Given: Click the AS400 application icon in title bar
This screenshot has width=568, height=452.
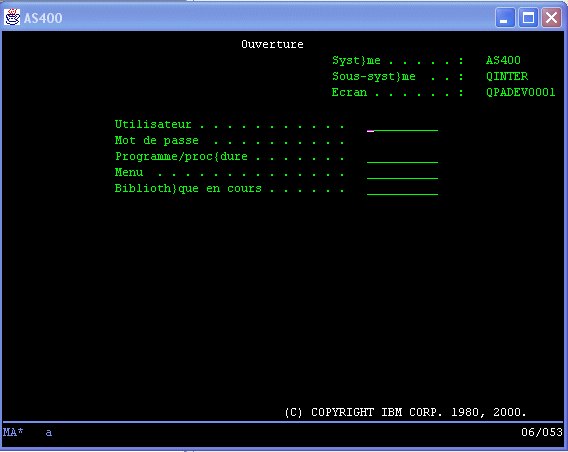Looking at the screenshot, I should click(12, 17).
